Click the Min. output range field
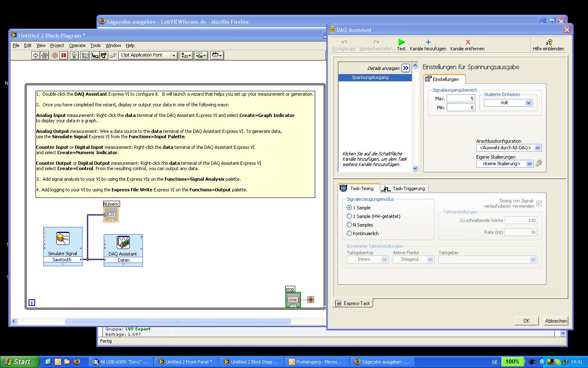The width and height of the screenshot is (588, 368). (x=461, y=108)
